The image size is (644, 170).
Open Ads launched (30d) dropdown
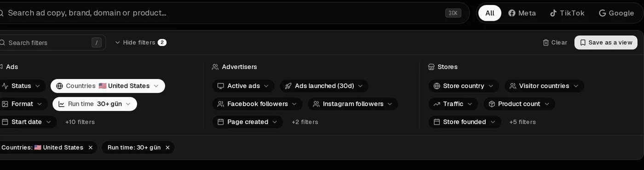coord(324,86)
